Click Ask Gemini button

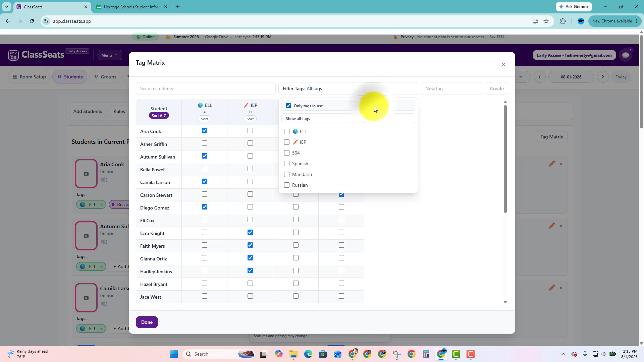point(574,7)
